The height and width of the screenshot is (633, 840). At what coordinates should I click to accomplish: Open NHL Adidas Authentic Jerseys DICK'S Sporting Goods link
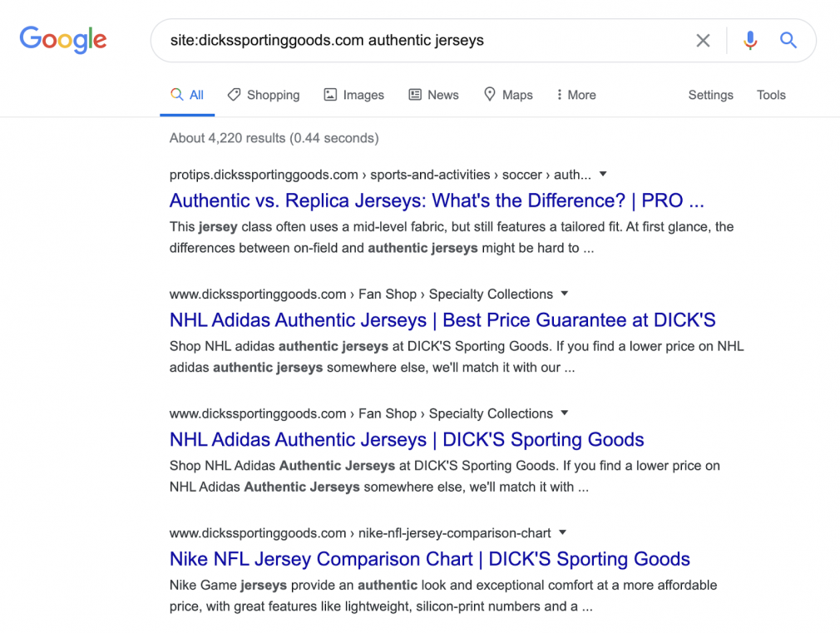click(407, 439)
